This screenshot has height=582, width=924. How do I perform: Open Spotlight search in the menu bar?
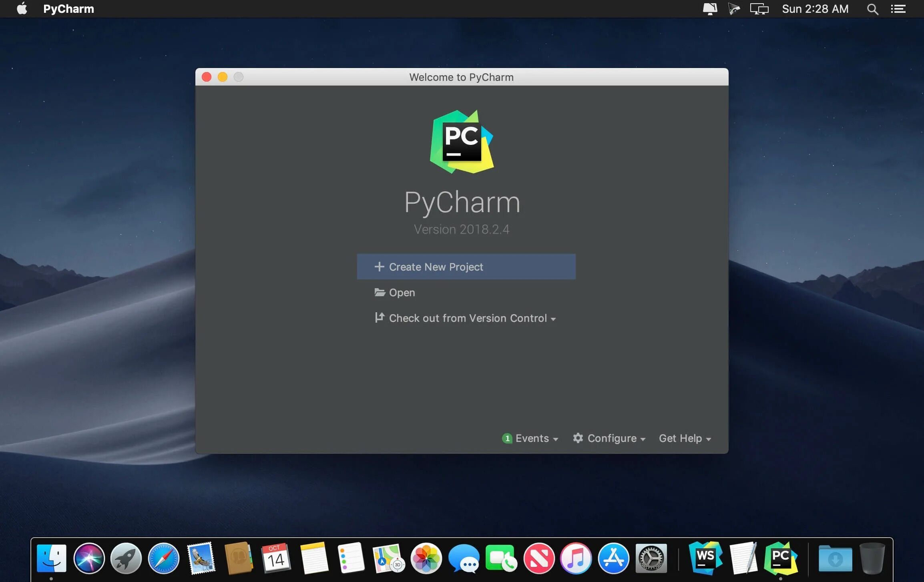(872, 9)
